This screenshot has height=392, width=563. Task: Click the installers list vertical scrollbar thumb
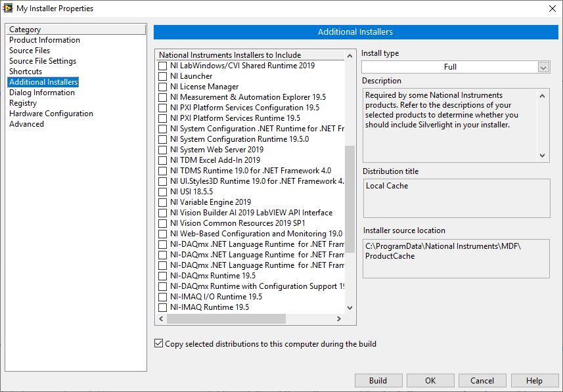349,199
